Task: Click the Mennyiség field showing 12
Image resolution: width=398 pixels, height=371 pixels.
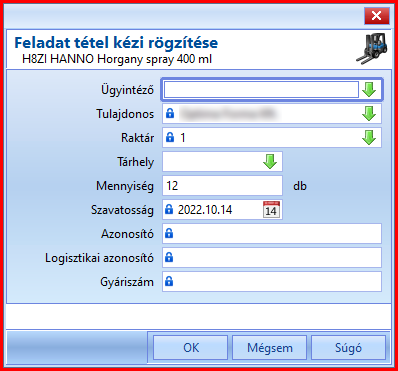Action: [222, 186]
